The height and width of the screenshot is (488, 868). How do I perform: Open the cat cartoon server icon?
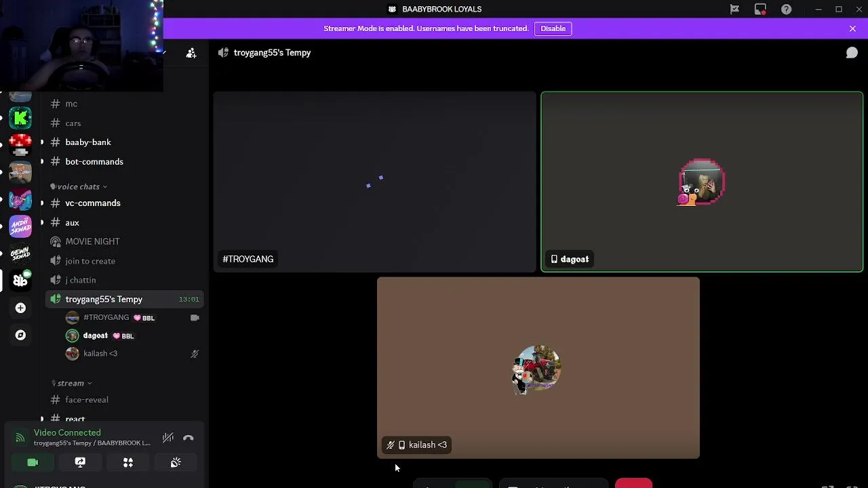[20, 172]
